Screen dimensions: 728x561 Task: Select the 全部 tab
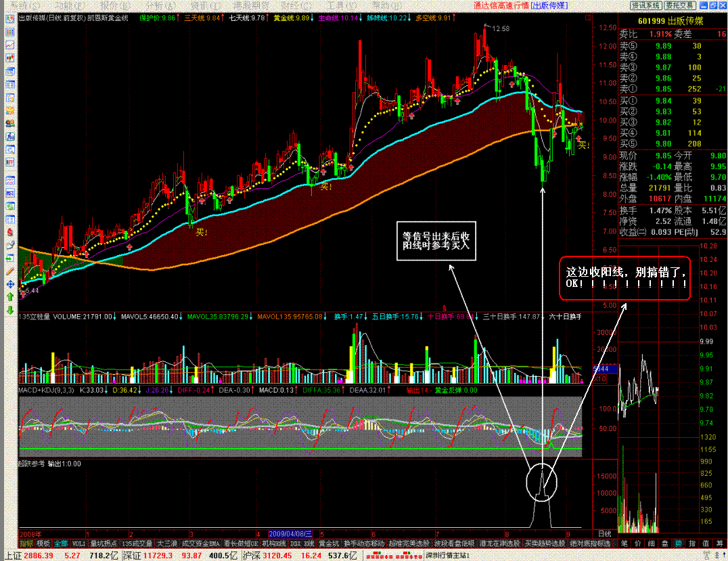(61, 543)
